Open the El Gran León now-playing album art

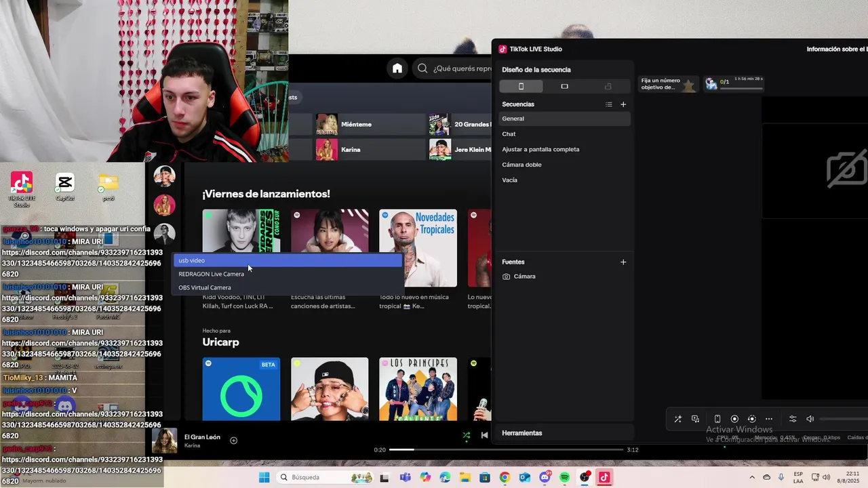pyautogui.click(x=165, y=441)
